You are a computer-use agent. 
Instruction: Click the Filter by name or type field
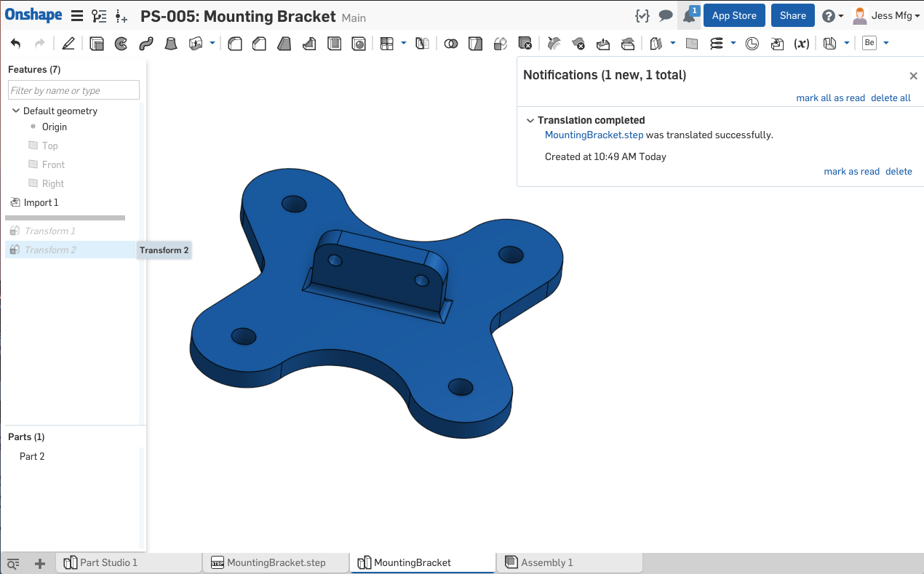(x=73, y=90)
